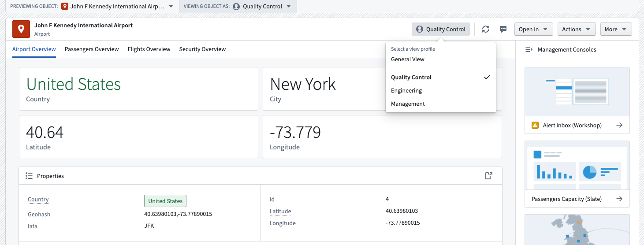Click the Properties section heading
Image resolution: width=644 pixels, height=245 pixels.
point(50,176)
